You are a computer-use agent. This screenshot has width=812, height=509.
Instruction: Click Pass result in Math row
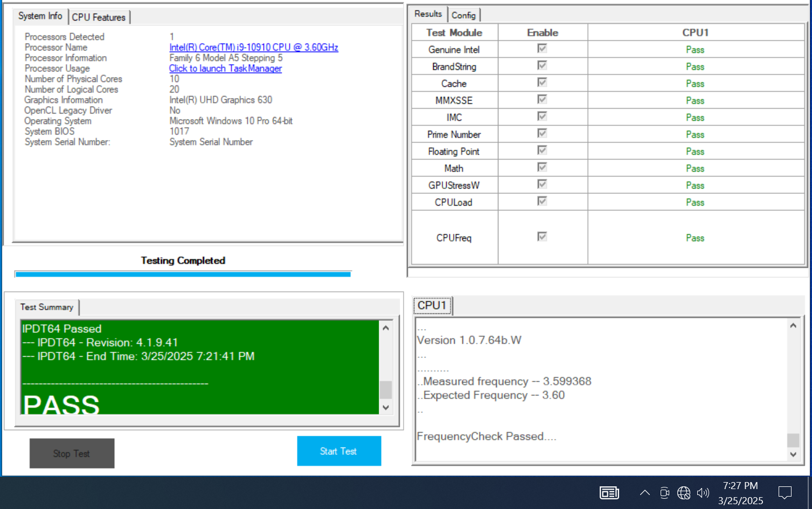pyautogui.click(x=695, y=169)
